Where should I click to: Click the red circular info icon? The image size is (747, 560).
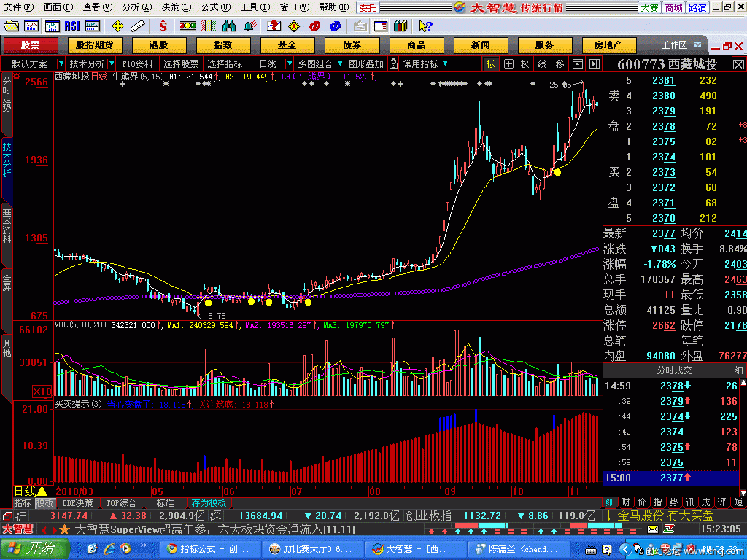(x=314, y=26)
